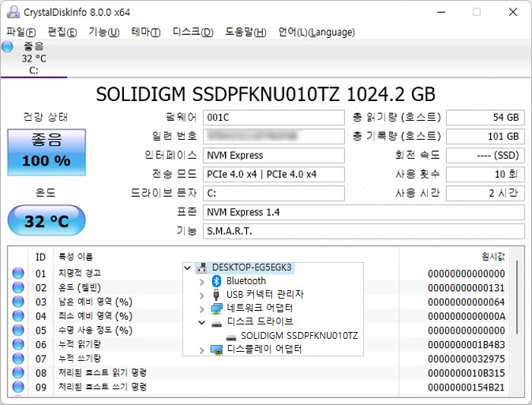Click the 표준 field NVM Express 1.4

364,212
